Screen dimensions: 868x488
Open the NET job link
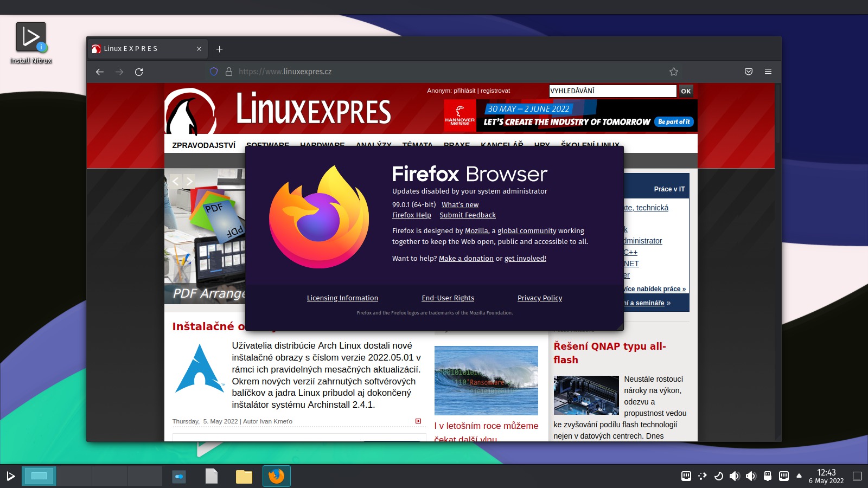pos(631,264)
